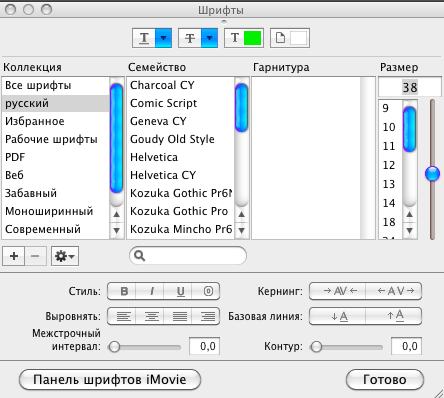The image size is (444, 398).
Task: Lower the baseline
Action: [338, 316]
